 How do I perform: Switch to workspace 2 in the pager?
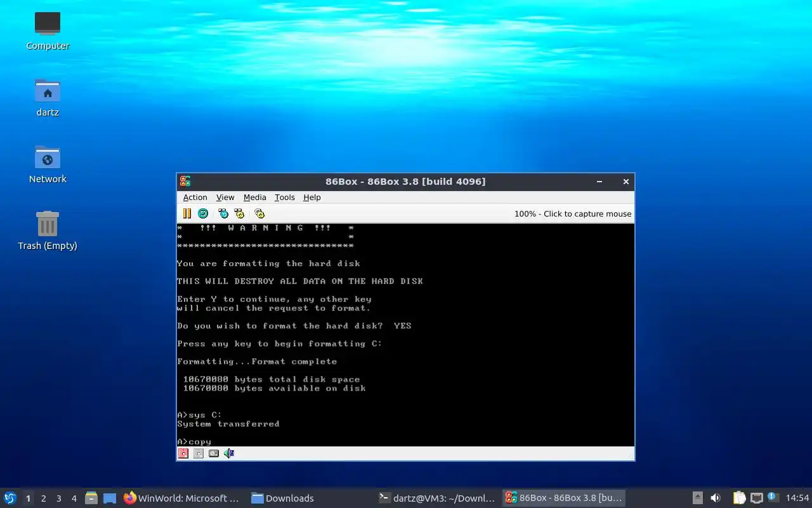(43, 498)
